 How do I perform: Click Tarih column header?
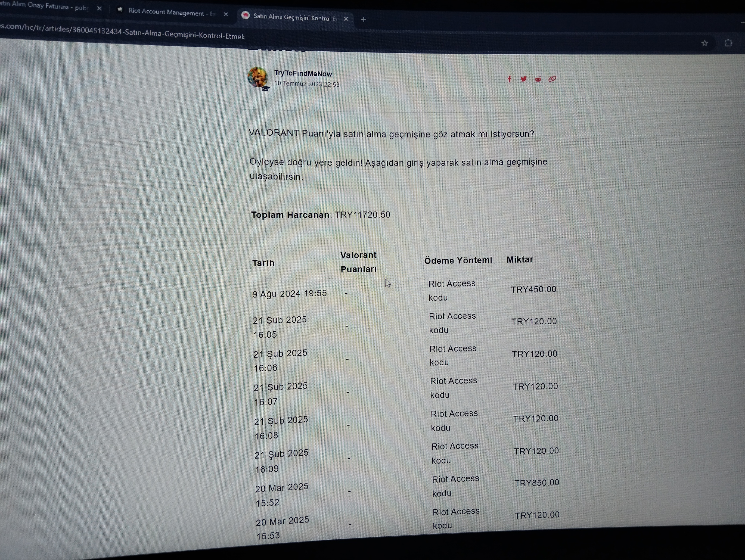[x=263, y=263]
